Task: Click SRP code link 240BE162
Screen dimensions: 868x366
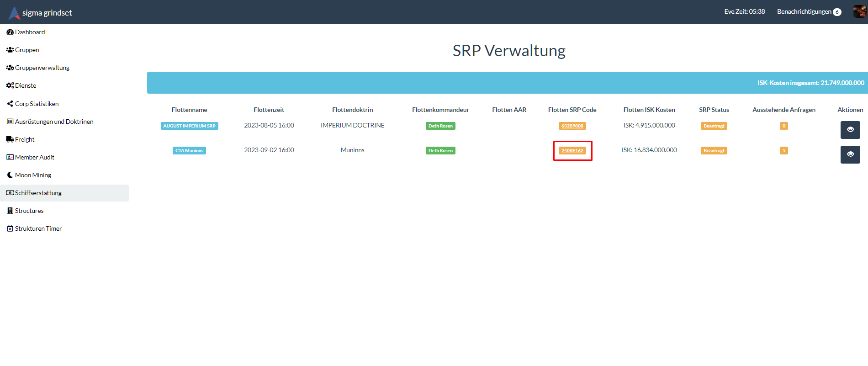Action: (572, 151)
